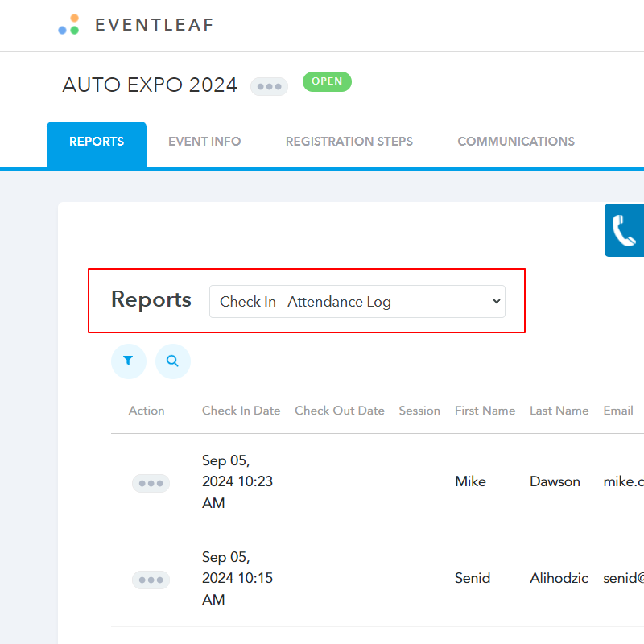Click the EVENTLEAF wordmark in the header
The height and width of the screenshot is (644, 644).
155,25
